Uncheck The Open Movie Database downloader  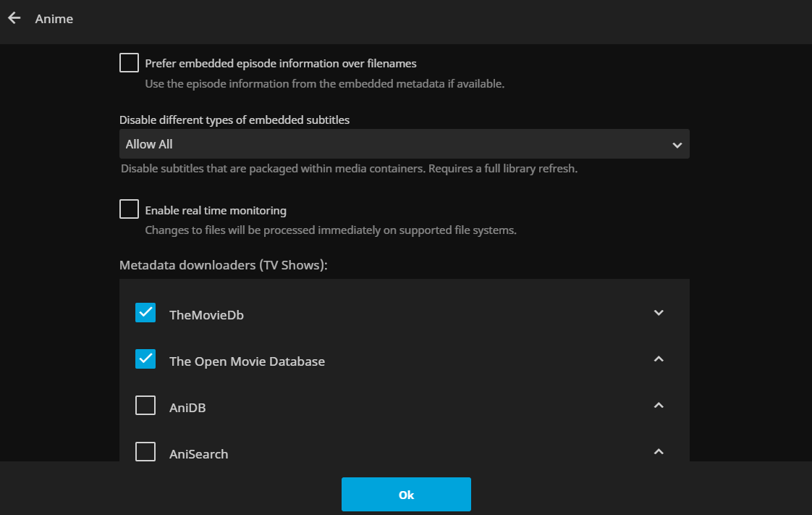coord(145,359)
